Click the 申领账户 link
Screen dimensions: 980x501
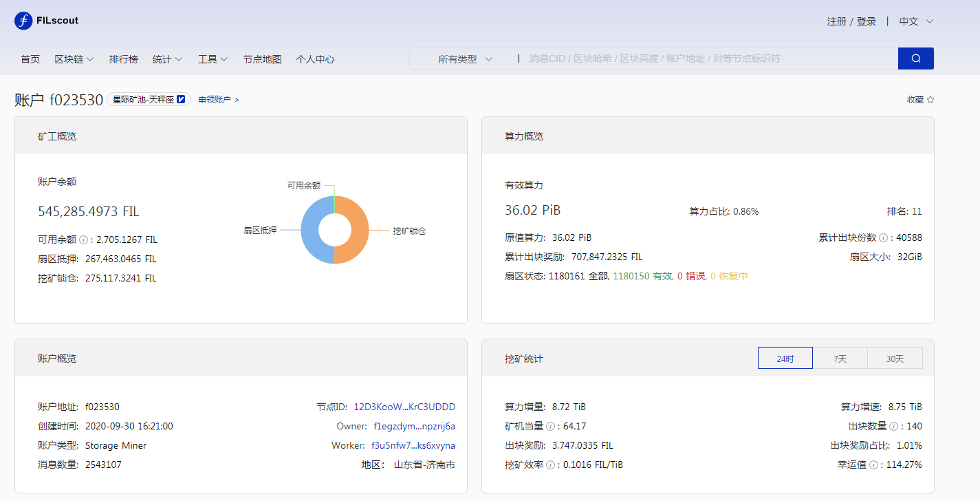[219, 100]
